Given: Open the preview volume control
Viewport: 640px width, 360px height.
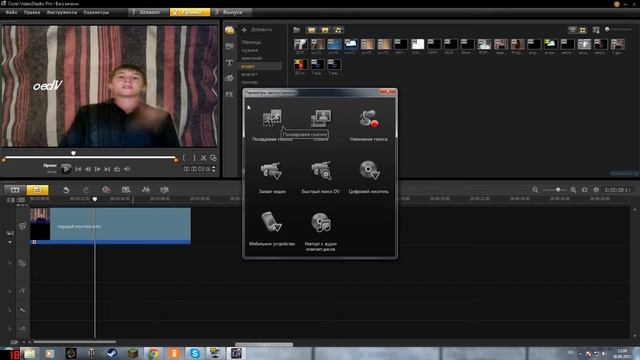Looking at the screenshot, I should click(x=127, y=169).
